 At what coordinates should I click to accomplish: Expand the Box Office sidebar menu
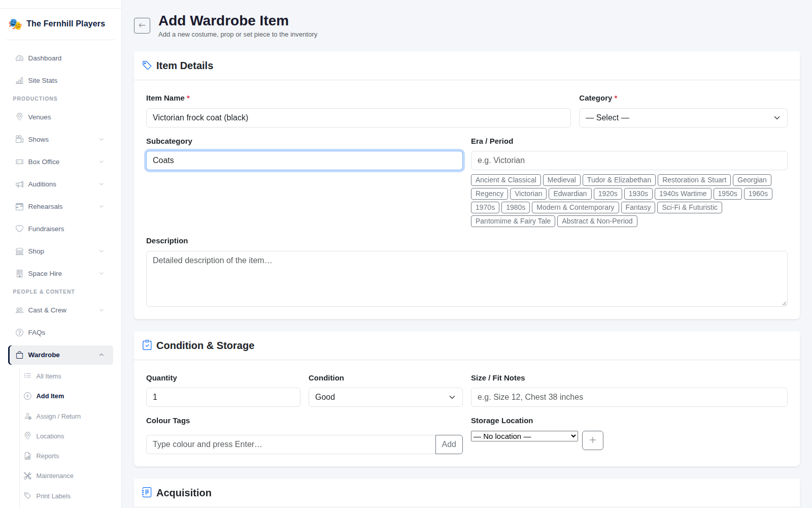click(x=60, y=162)
